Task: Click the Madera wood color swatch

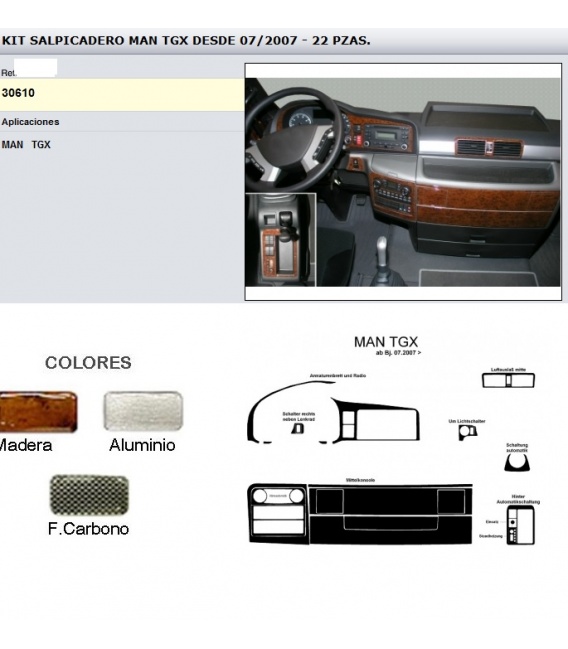Action: pos(38,412)
